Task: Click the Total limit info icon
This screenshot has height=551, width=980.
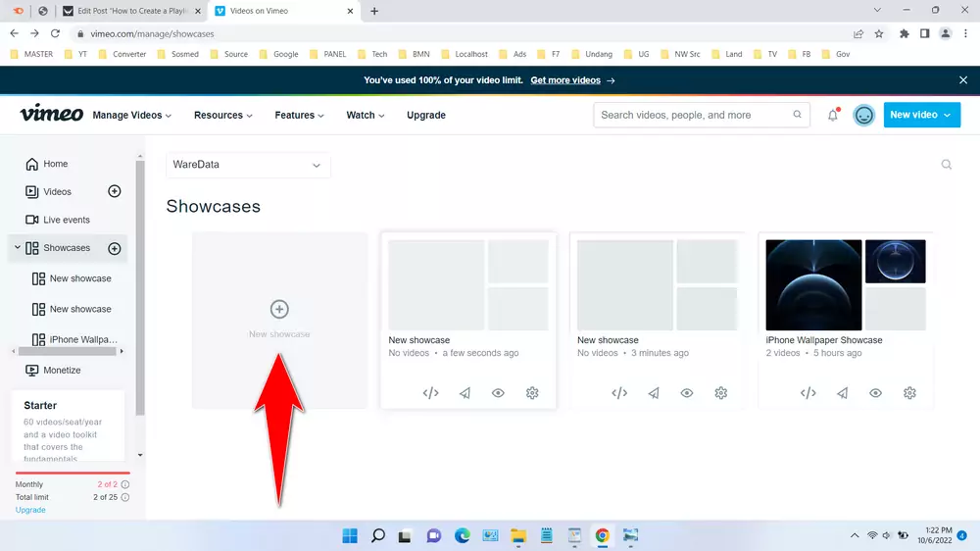Action: click(x=125, y=497)
